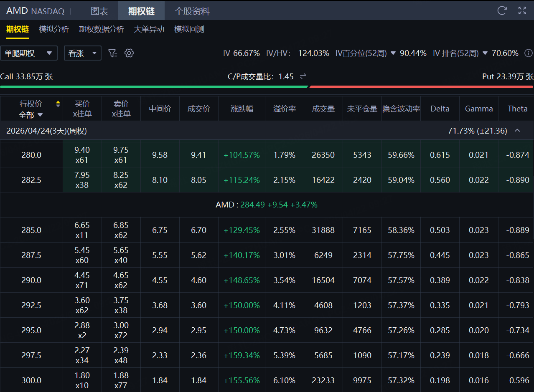Click the fullscreen expand icon
This screenshot has height=392, width=534.
click(522, 10)
